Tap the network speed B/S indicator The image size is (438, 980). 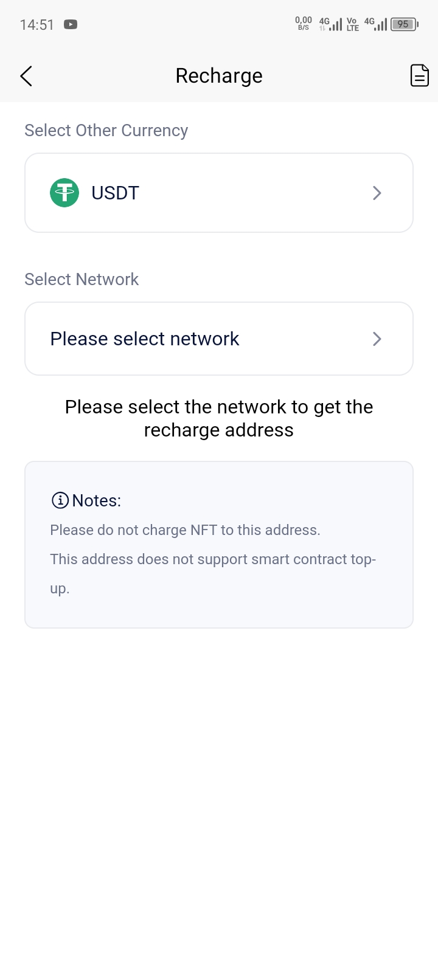coord(303,24)
